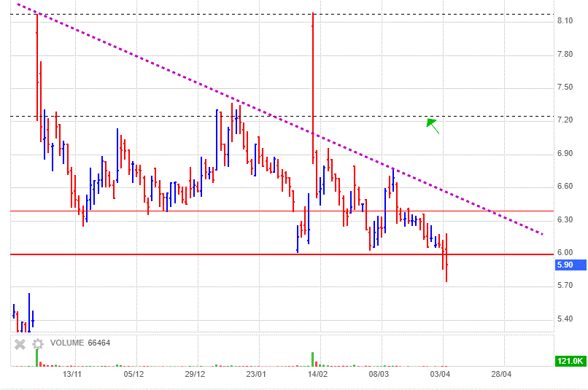Select the tallest green volume bar near 13/11
Viewport: 588px width, 390px height.
click(36, 358)
